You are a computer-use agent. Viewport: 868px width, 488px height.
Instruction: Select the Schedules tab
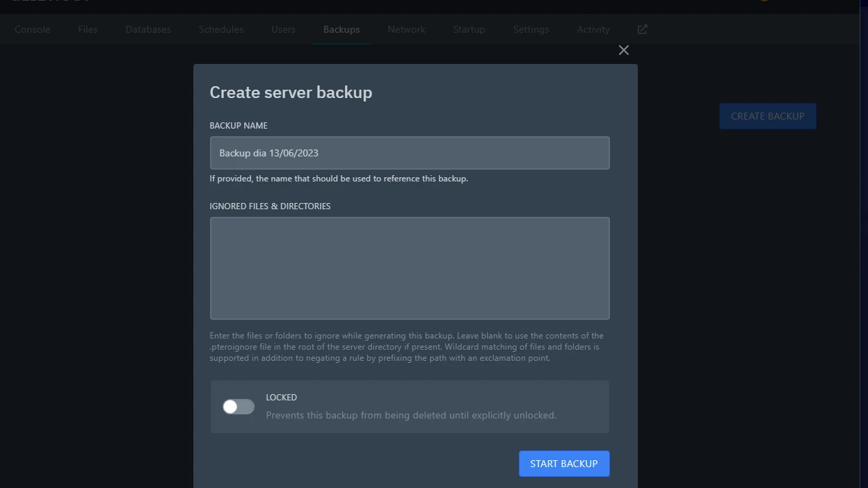(x=221, y=29)
